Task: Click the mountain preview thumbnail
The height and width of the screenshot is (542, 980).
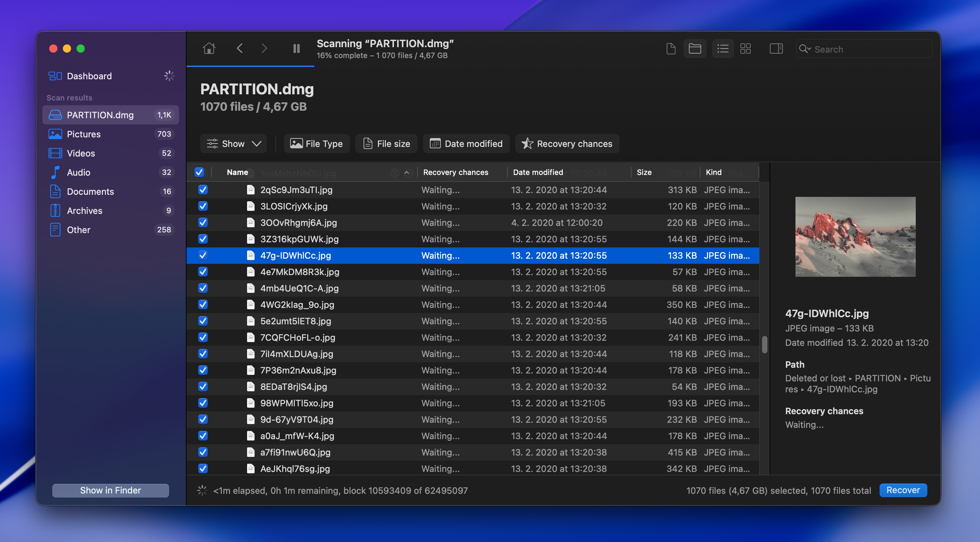Action: pos(855,237)
